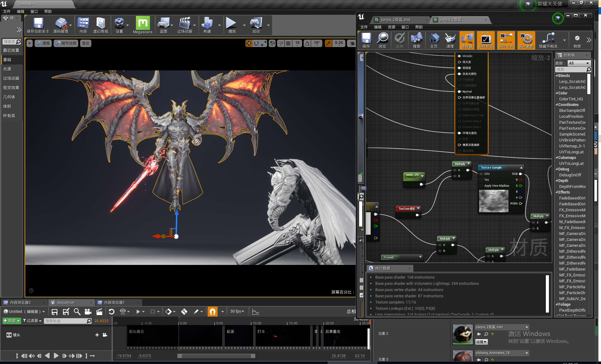
Task: Open source control management icon
Action: [x=60, y=25]
